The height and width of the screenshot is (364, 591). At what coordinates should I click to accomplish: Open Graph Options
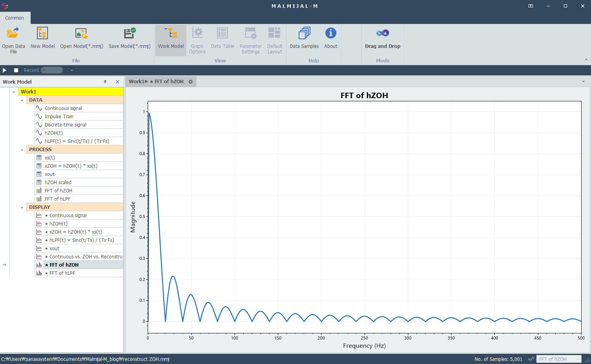click(x=197, y=40)
